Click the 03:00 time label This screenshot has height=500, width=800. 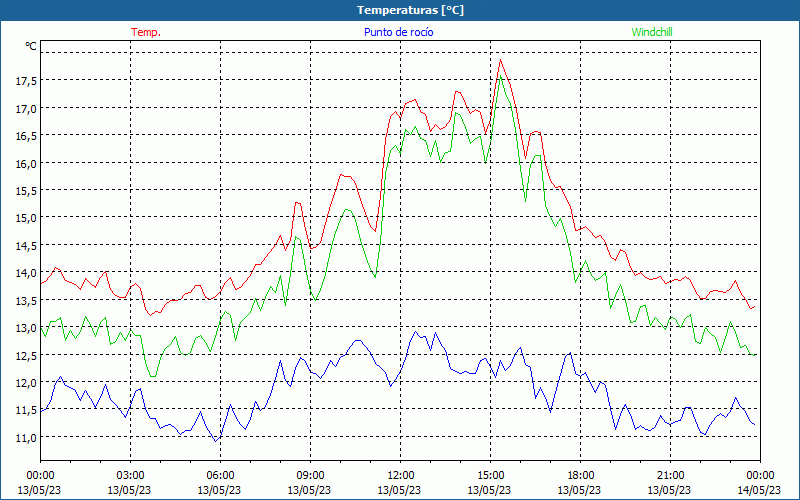click(x=130, y=476)
